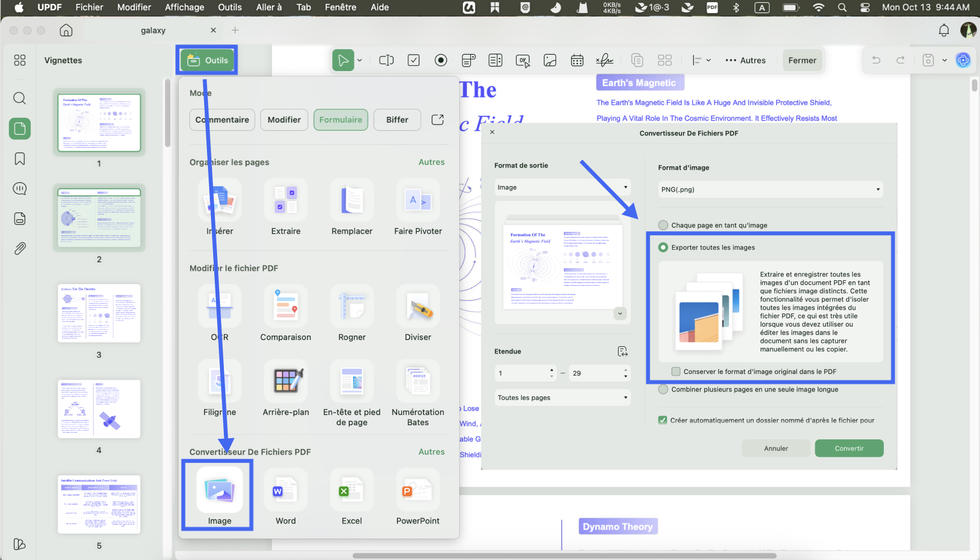
Task: Open the Affichage menu
Action: tap(184, 7)
